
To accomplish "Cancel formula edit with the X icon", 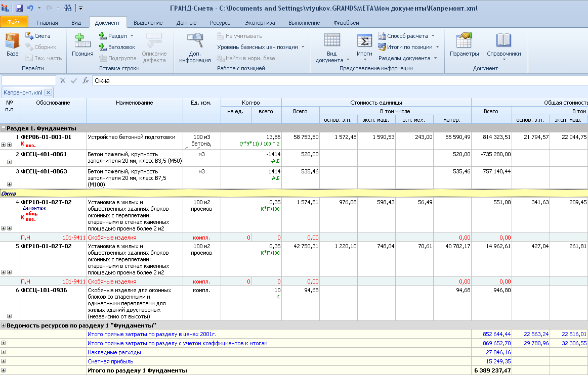I will [63, 80].
